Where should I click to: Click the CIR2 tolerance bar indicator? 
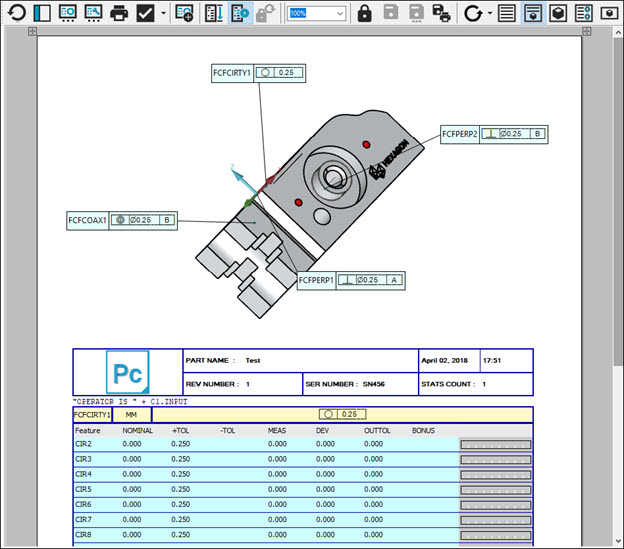point(495,444)
